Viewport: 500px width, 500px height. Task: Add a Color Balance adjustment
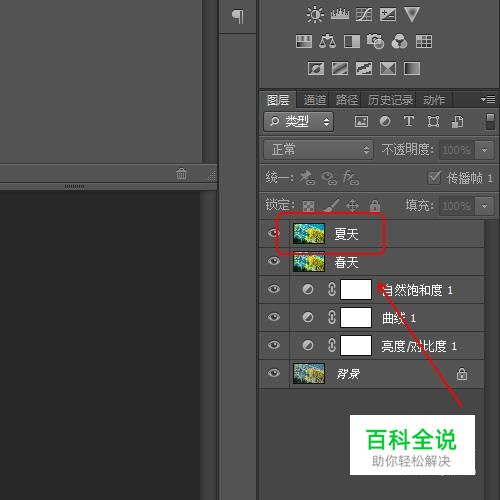click(x=327, y=42)
